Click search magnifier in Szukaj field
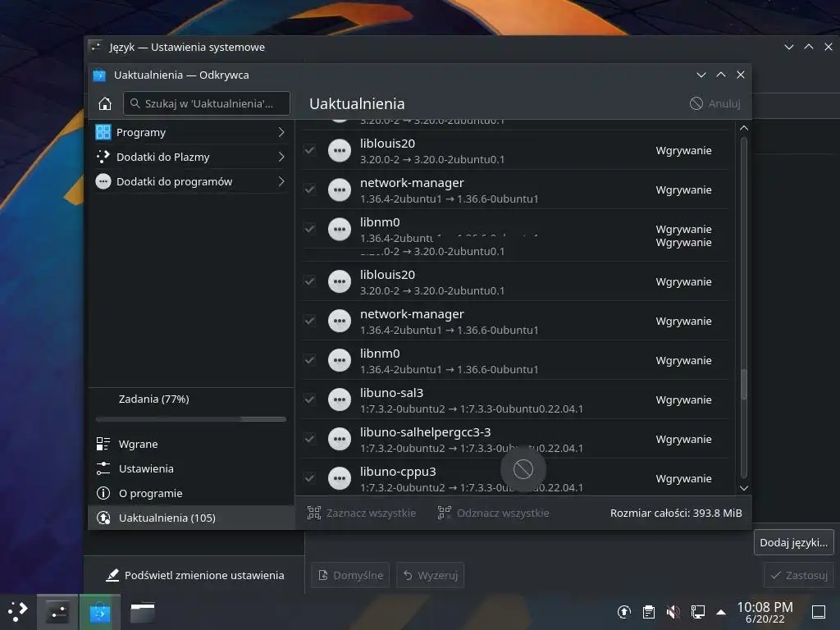This screenshot has height=630, width=840. tap(135, 103)
